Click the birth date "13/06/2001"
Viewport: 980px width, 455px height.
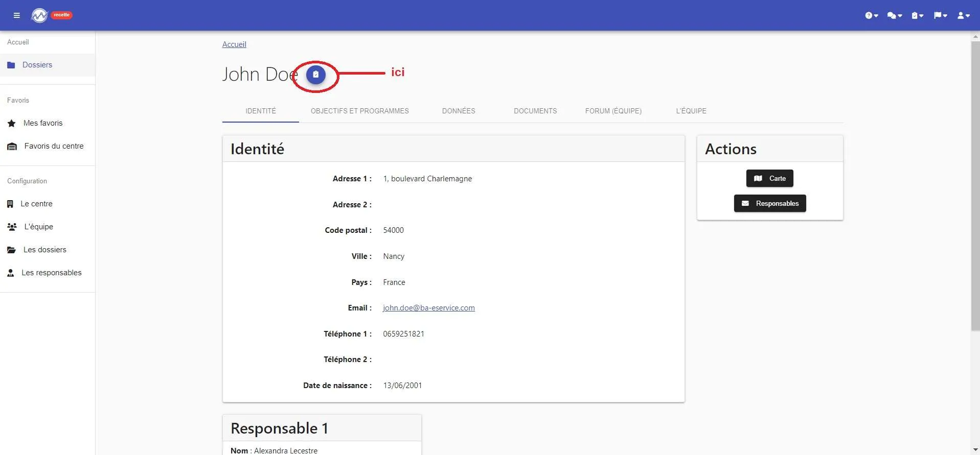403,386
